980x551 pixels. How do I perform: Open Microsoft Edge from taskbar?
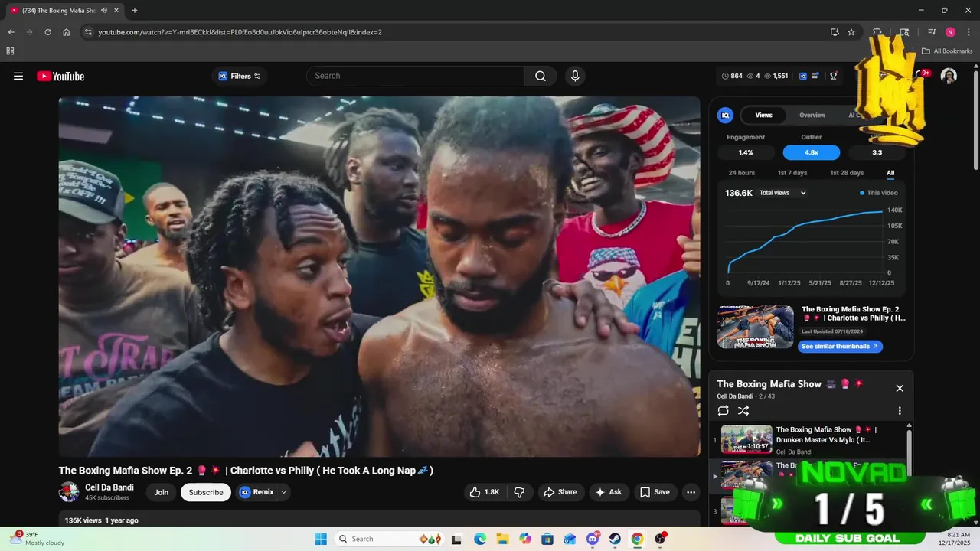pos(480,539)
